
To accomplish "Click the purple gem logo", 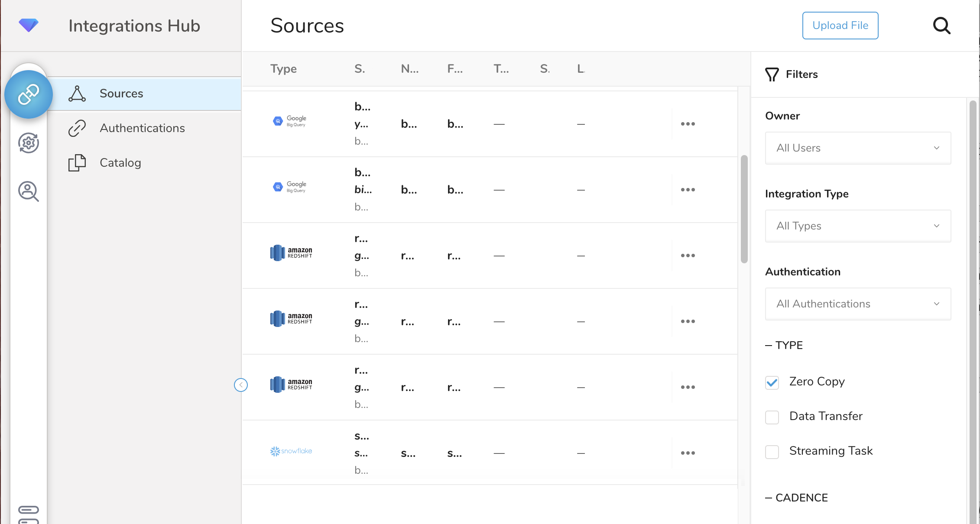I will [29, 25].
